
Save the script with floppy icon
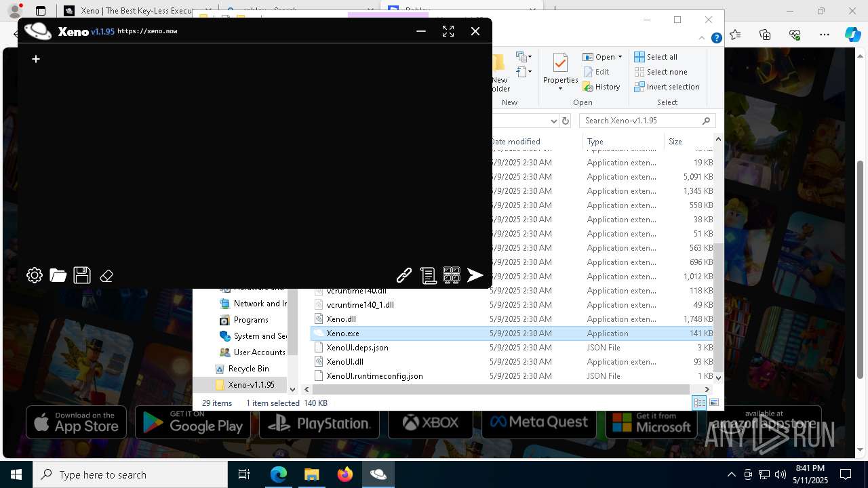[82, 275]
